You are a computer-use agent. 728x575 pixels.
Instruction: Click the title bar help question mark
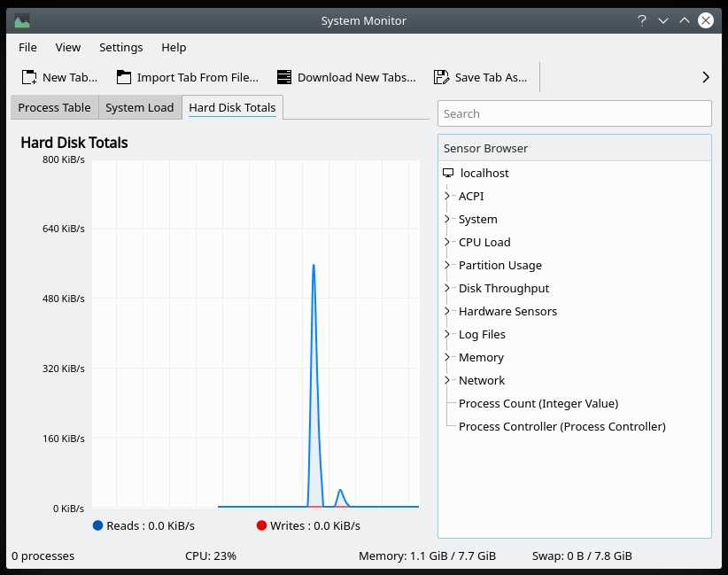[641, 20]
